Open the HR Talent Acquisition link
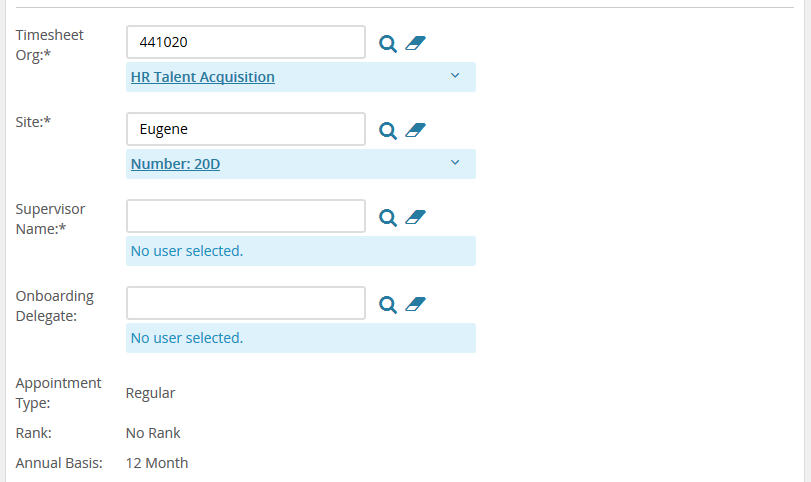This screenshot has height=482, width=811. point(203,77)
